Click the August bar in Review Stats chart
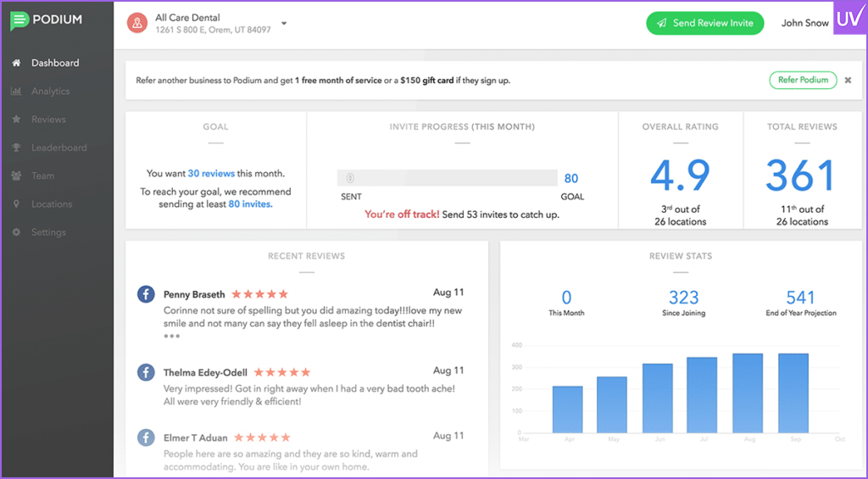 tap(748, 393)
